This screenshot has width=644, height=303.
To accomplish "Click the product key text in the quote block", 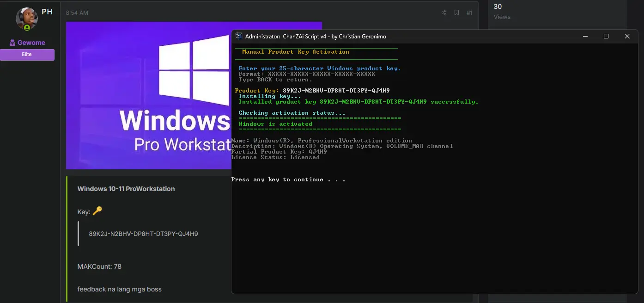I will click(143, 234).
